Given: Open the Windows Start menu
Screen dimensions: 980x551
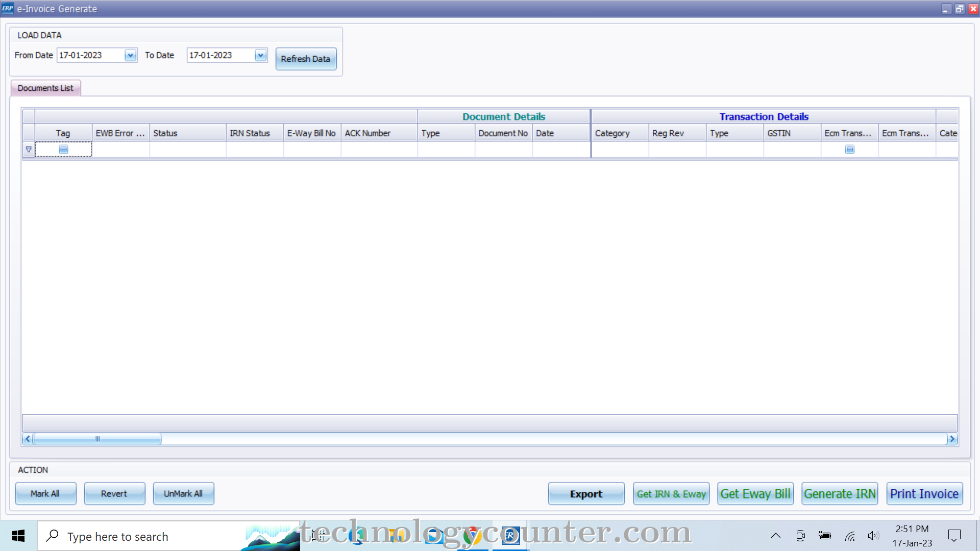Looking at the screenshot, I should (x=18, y=536).
